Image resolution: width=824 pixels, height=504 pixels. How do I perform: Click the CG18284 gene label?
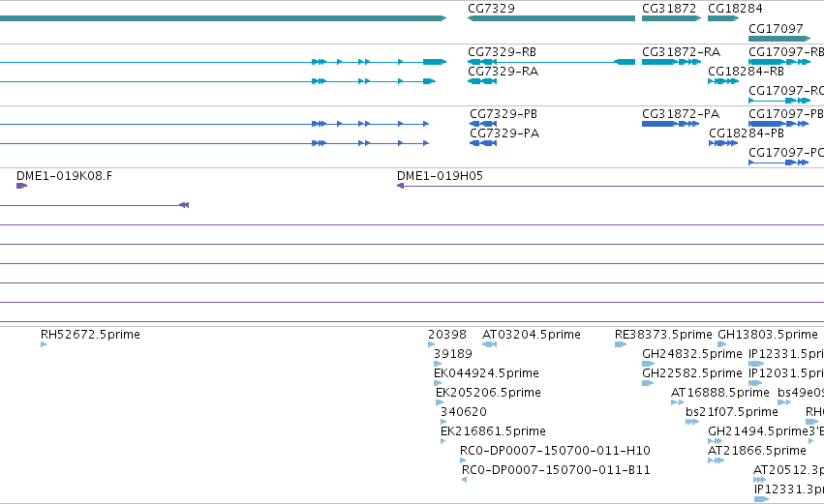point(735,9)
